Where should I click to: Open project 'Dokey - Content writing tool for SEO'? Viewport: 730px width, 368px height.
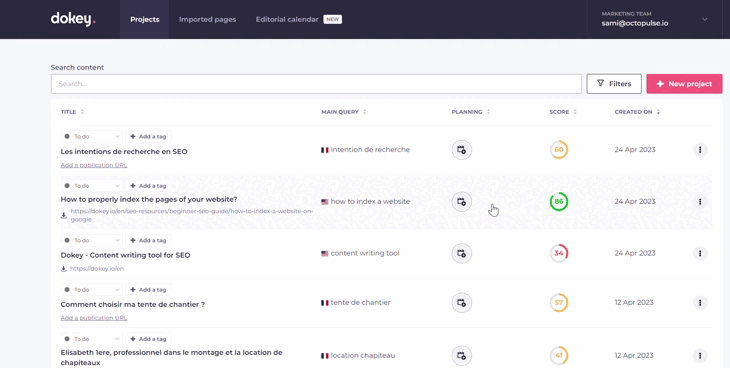click(125, 255)
